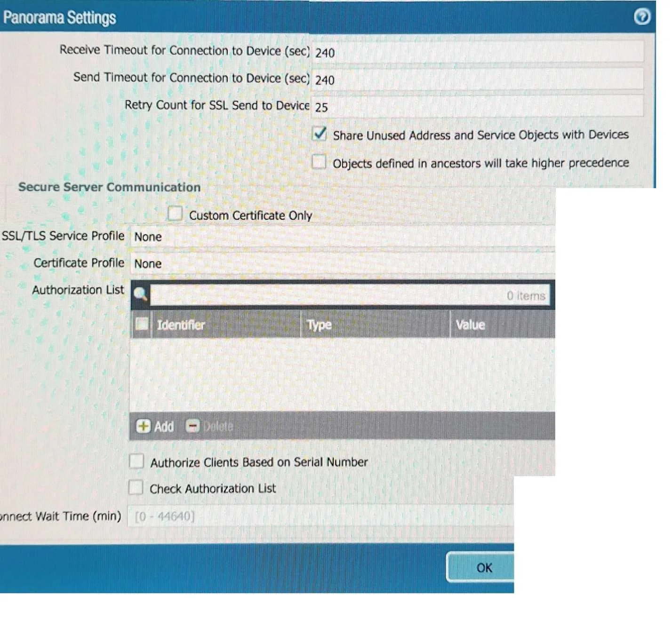Click the Send Timeout input field
672x619 pixels.
coord(477,79)
